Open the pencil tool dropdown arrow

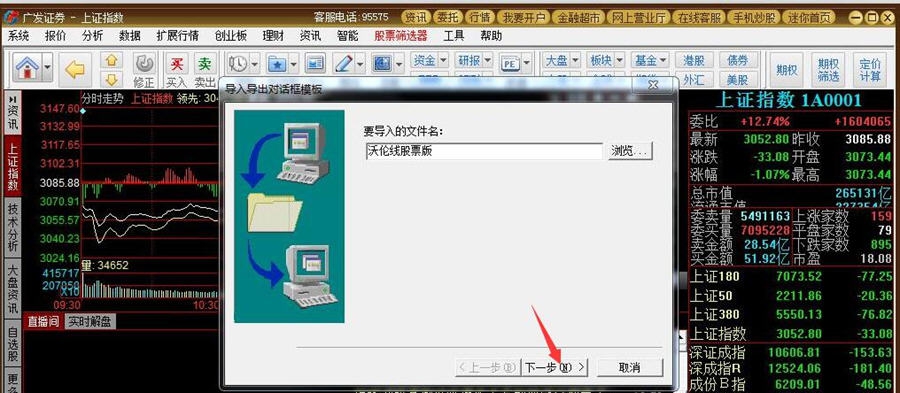tap(360, 63)
